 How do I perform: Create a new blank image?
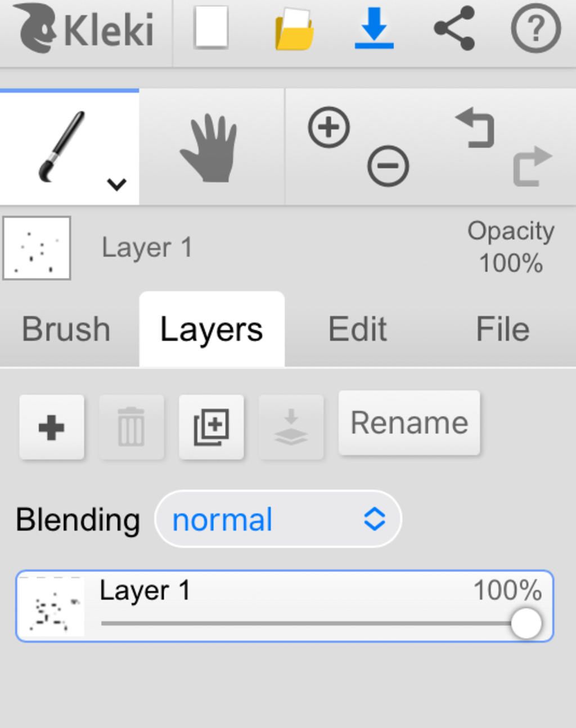point(211,27)
